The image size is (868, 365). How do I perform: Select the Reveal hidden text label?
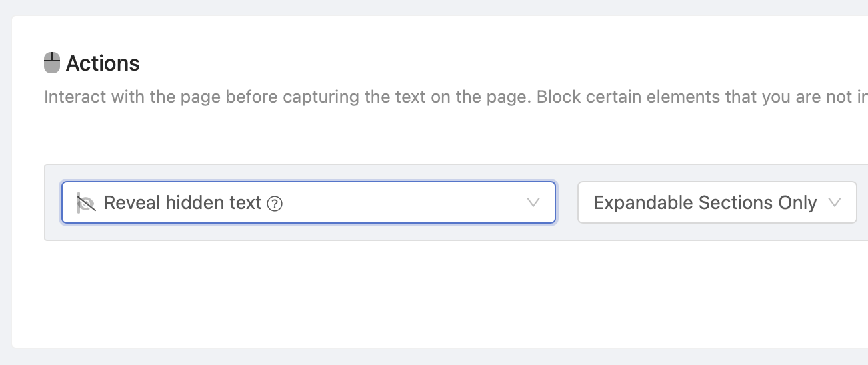tap(183, 202)
